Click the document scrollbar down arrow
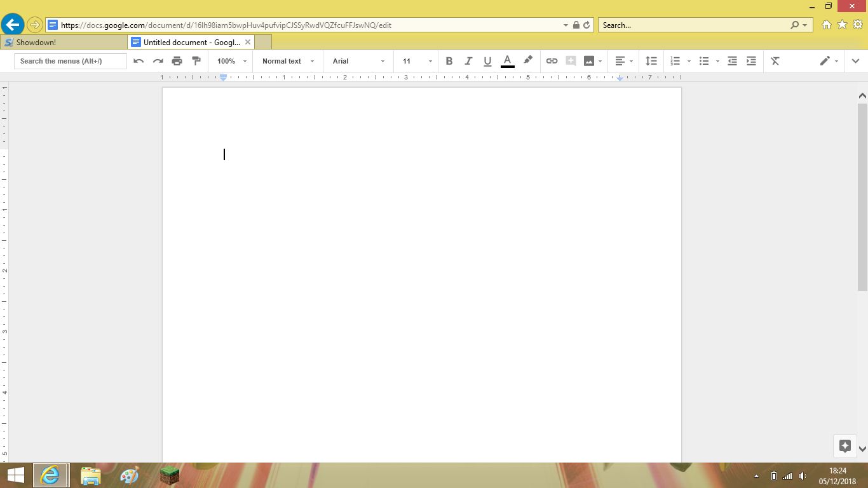The width and height of the screenshot is (868, 488). coord(862,449)
